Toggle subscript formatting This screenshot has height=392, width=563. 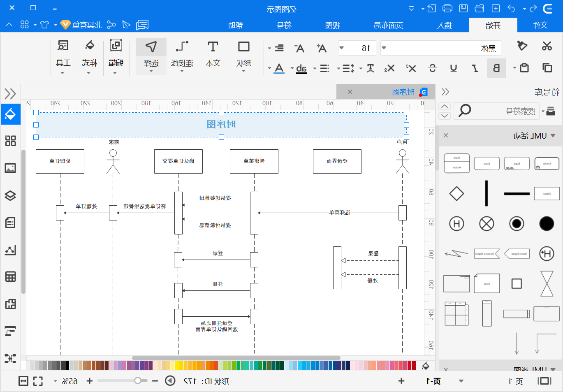389,68
